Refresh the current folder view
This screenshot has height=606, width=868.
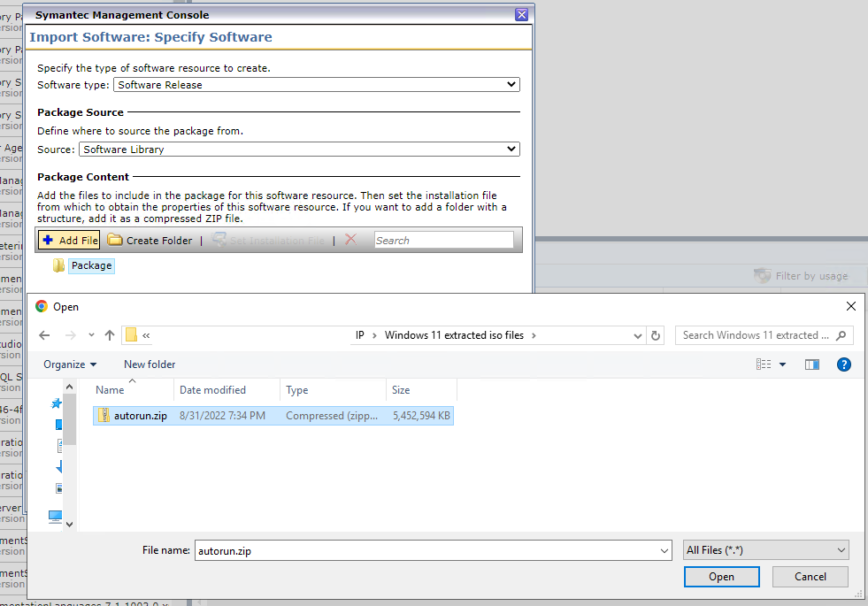click(656, 335)
